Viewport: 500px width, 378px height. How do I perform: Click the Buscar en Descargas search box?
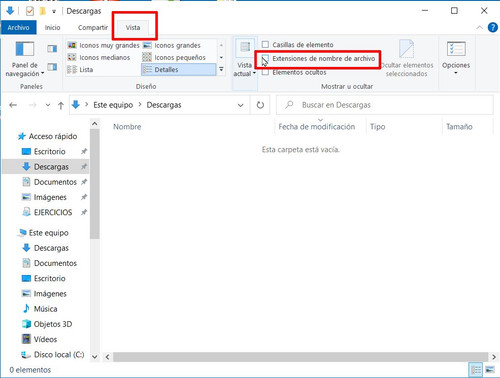385,105
